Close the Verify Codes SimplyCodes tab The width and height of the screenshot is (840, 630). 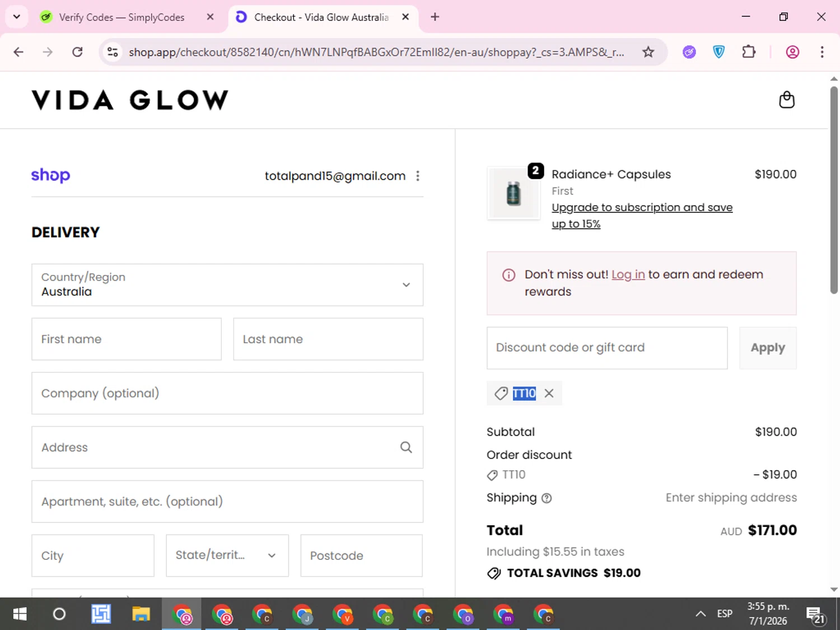[210, 17]
